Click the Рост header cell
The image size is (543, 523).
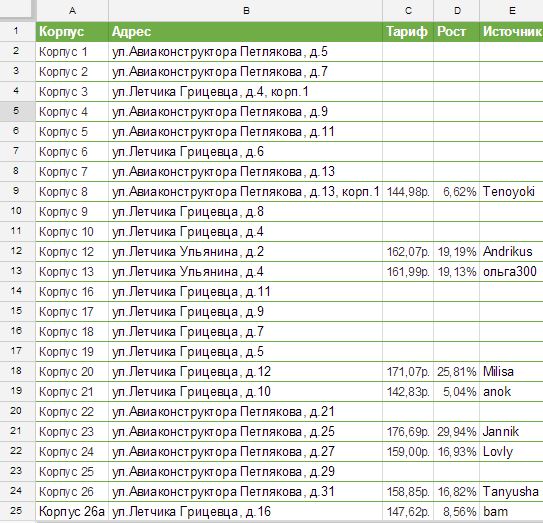click(x=456, y=32)
